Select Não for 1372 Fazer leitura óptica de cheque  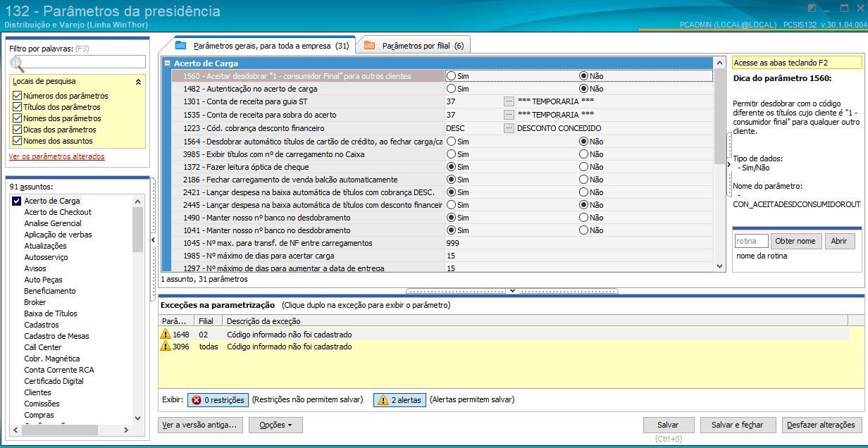click(x=583, y=167)
